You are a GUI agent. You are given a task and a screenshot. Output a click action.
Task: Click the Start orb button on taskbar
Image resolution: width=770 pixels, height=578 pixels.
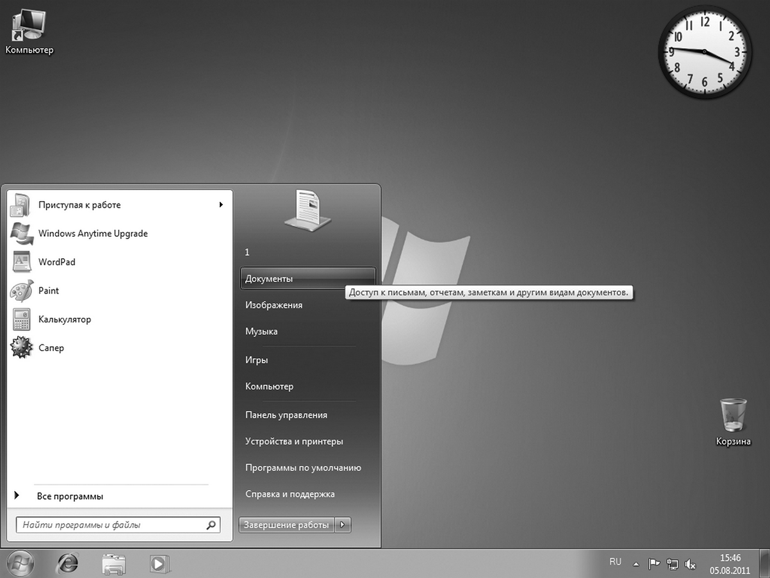click(x=20, y=563)
